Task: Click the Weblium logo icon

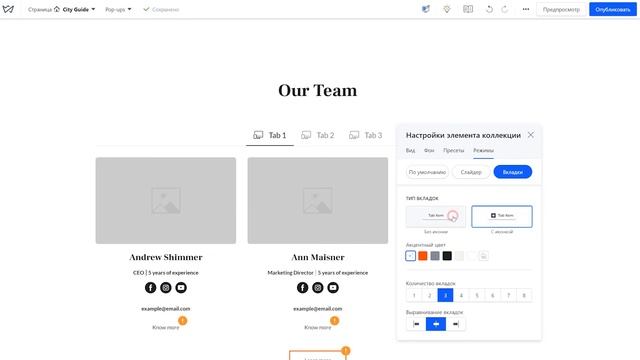Action: pos(8,9)
